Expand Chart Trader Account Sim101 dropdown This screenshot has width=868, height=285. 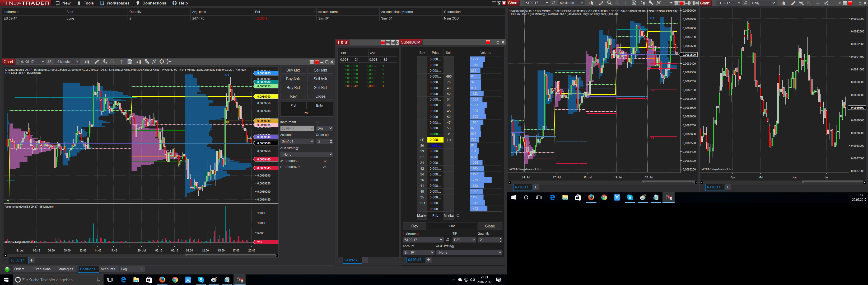(x=297, y=141)
